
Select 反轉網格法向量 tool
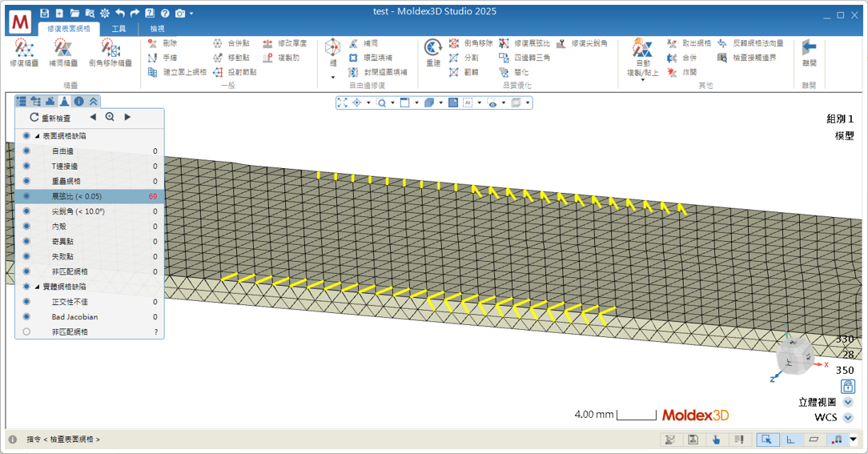click(x=750, y=43)
